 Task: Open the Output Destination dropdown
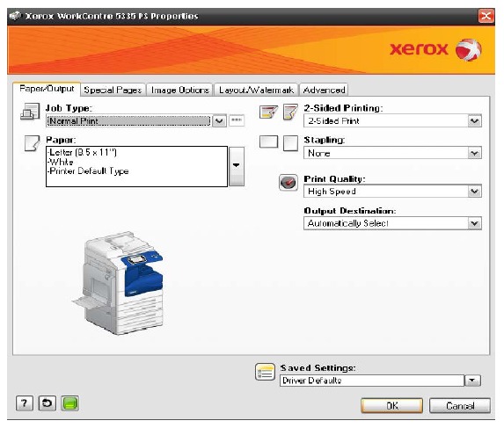(474, 223)
